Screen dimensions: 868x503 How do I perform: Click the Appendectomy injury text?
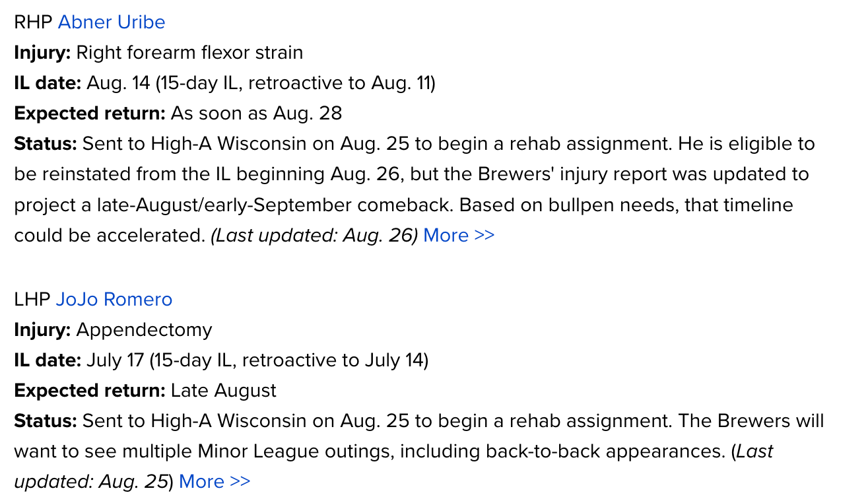(145, 329)
